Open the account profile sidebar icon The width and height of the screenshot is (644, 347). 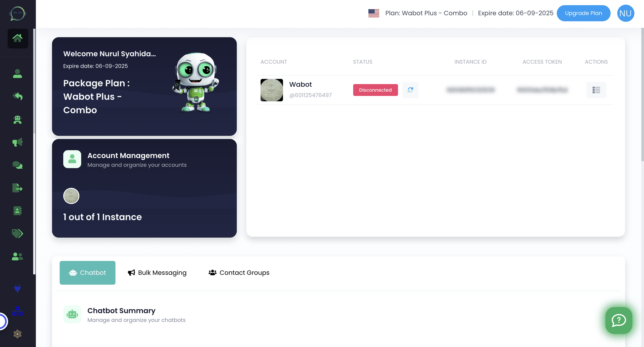17,74
